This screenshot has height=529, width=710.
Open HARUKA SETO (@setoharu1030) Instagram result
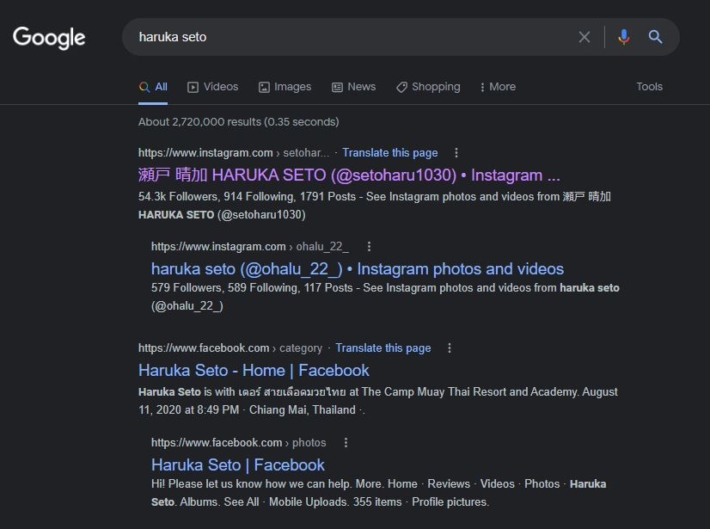pos(349,175)
